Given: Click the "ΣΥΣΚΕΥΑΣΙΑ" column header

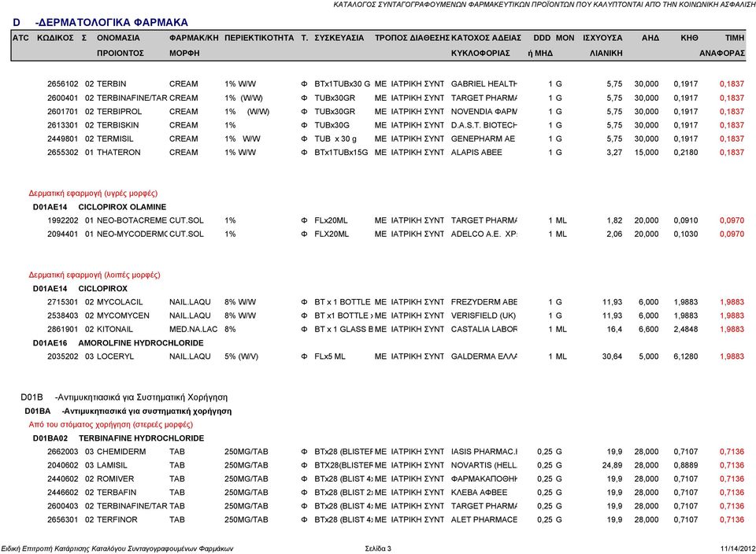Looking at the screenshot, I should (339, 38).
